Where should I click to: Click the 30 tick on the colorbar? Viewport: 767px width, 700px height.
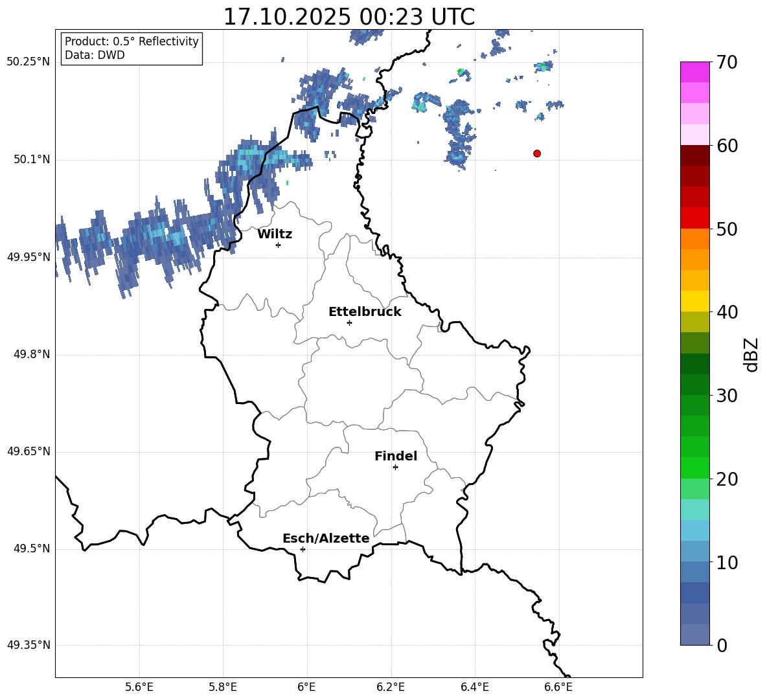[727, 396]
